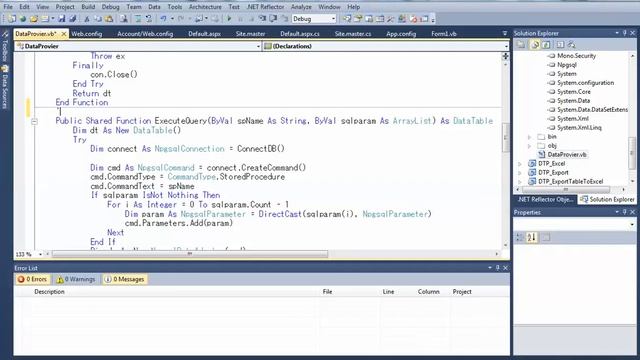This screenshot has width=640, height=360.
Task: Click the New Project toolbar icon
Action: 12,19
